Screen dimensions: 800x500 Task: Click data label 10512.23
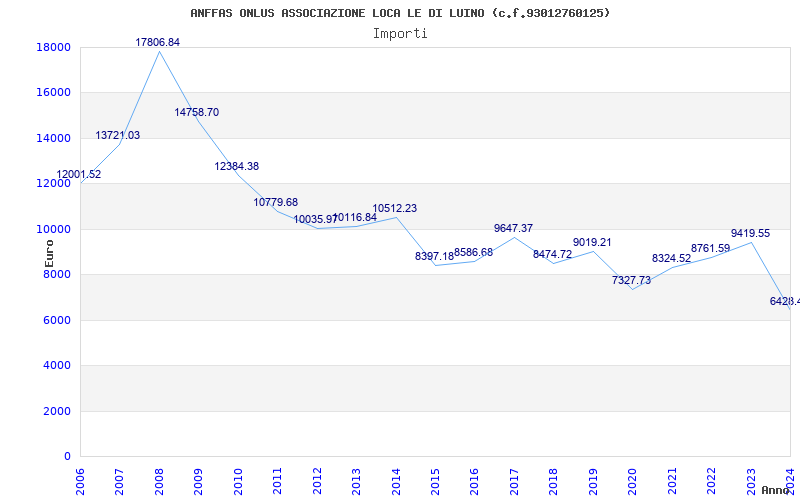click(394, 209)
